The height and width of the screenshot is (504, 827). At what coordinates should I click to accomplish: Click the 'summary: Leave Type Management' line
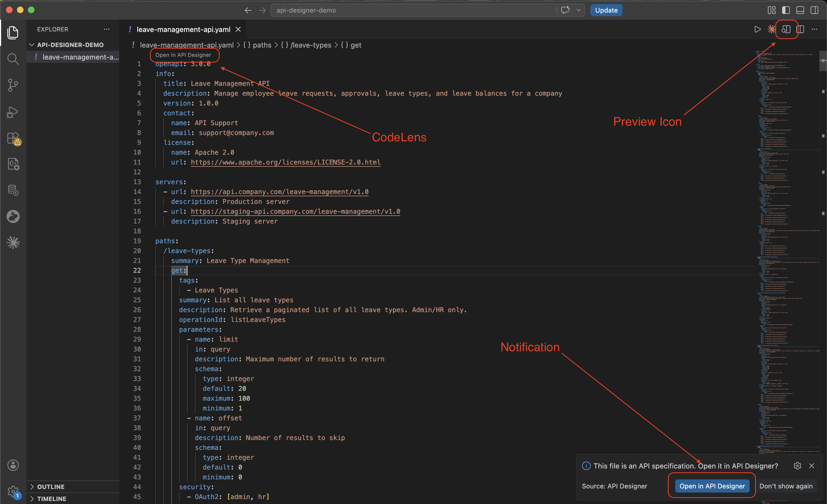tap(230, 260)
